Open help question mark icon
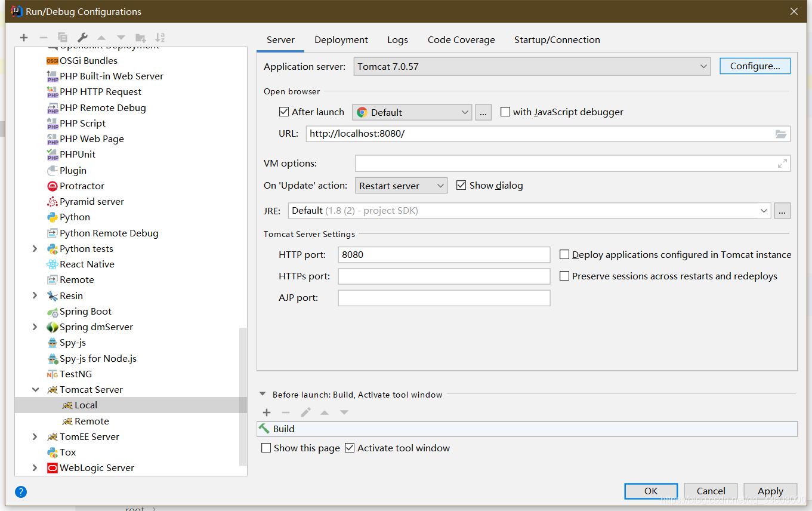 click(21, 492)
